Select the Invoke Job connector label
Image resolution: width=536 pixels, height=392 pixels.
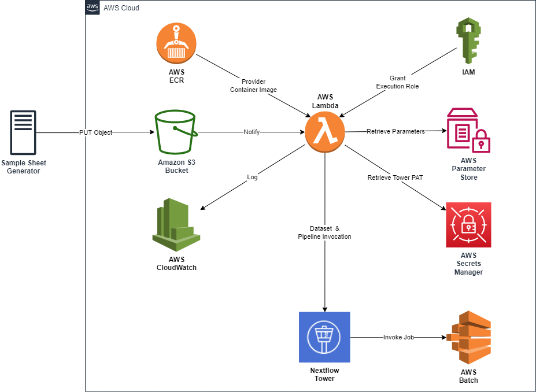[398, 337]
